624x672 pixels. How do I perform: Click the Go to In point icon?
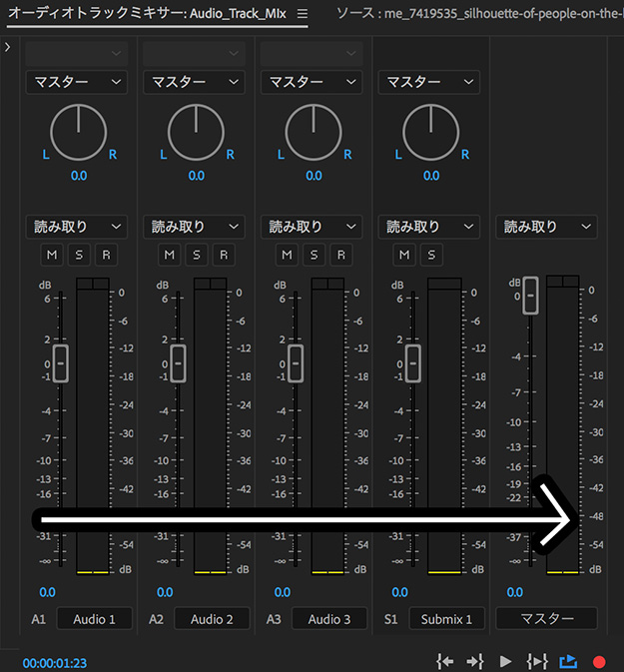tap(445, 661)
